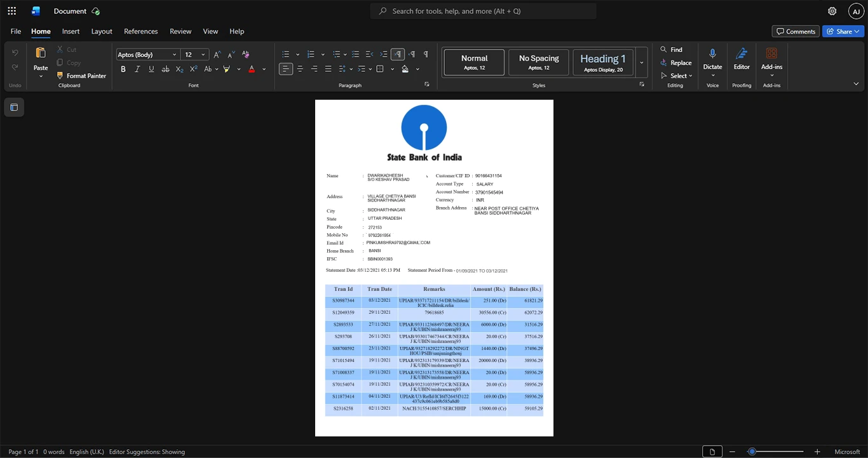Apply superscript formatting
This screenshot has height=458, width=868.
[193, 69]
